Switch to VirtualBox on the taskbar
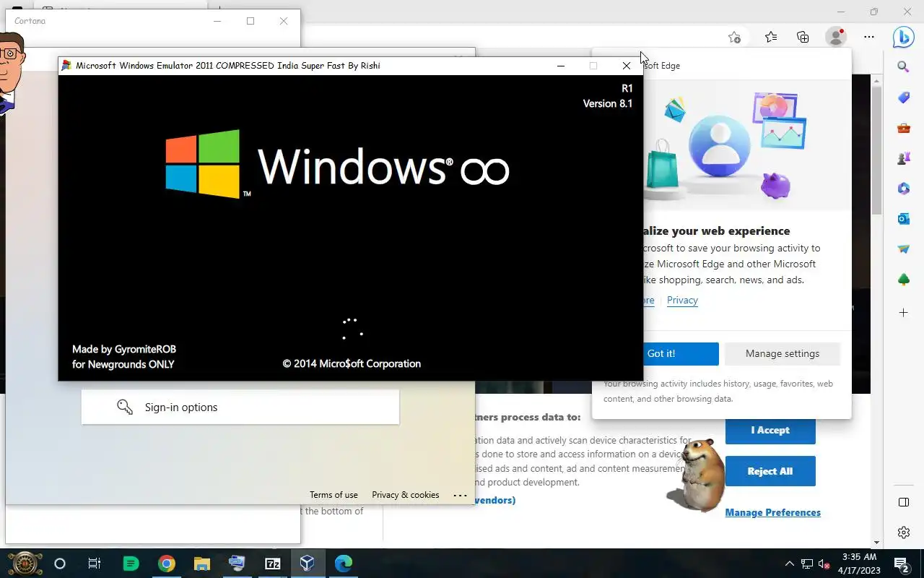The image size is (924, 578). click(308, 564)
